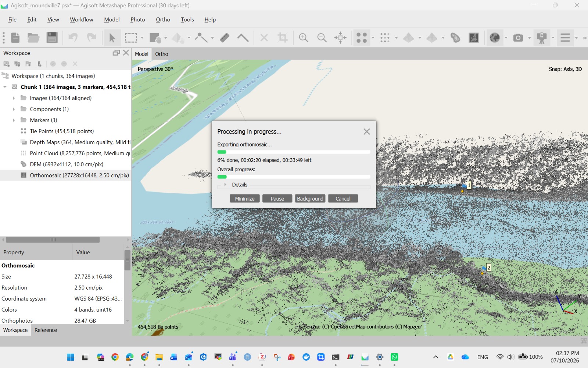Click the Minimize button in progress dialog

(245, 199)
